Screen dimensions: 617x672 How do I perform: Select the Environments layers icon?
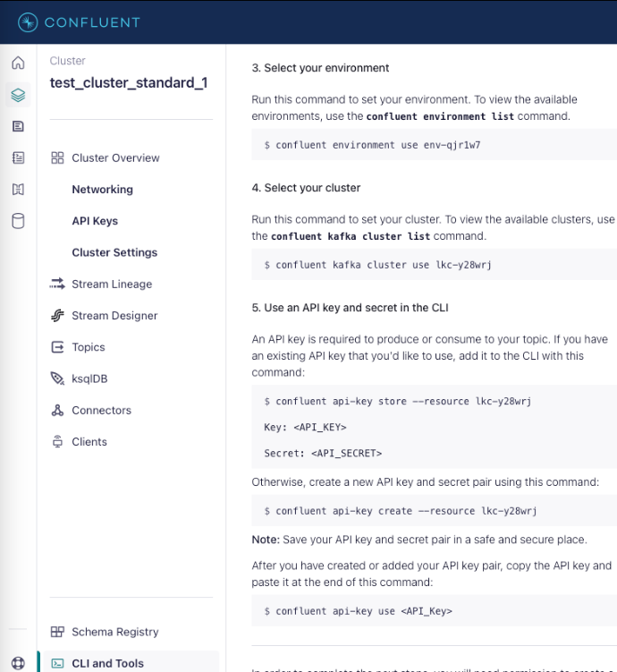[x=18, y=95]
